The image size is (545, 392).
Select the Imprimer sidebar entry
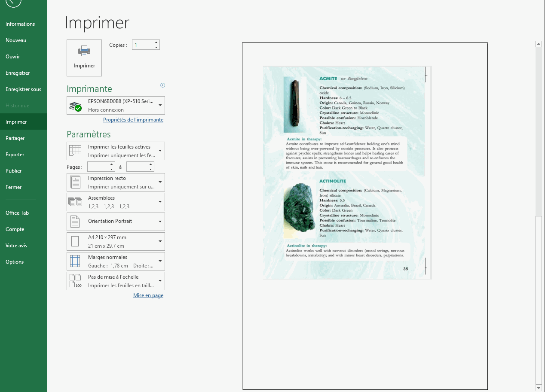coord(24,122)
